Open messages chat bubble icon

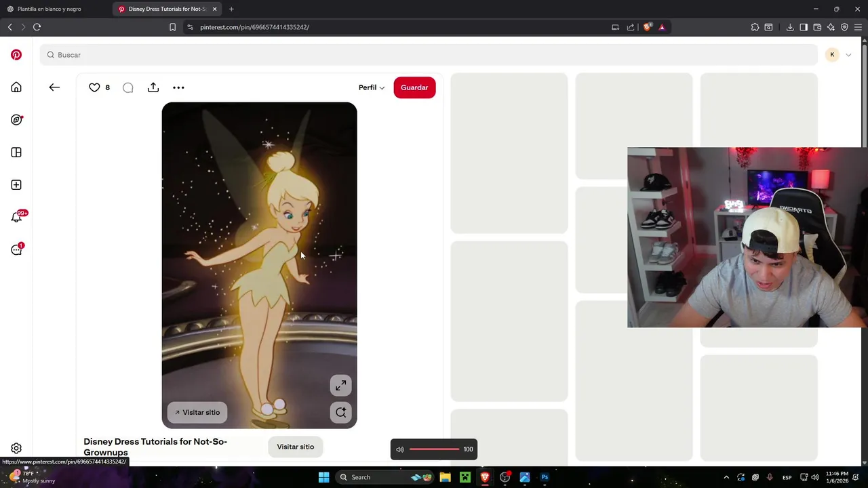click(x=16, y=249)
